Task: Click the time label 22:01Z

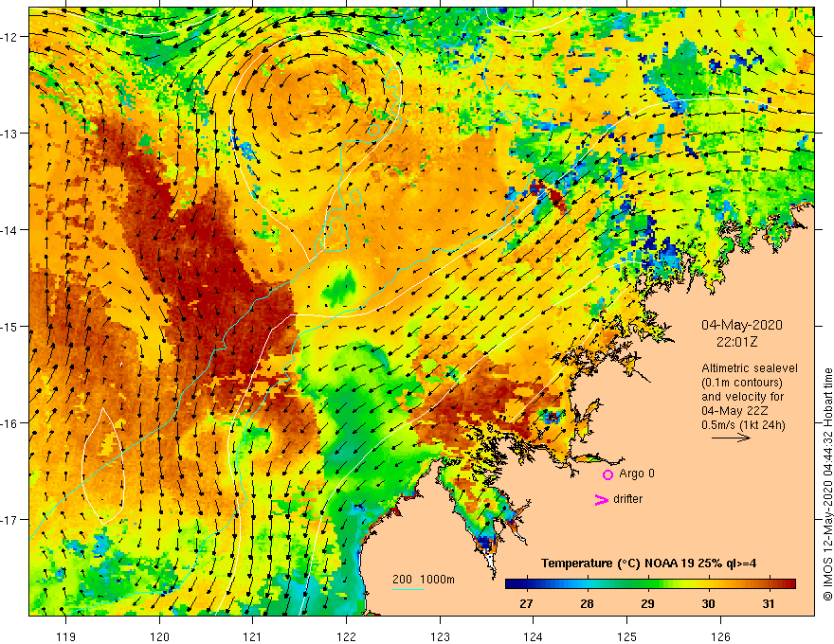Action: (736, 342)
